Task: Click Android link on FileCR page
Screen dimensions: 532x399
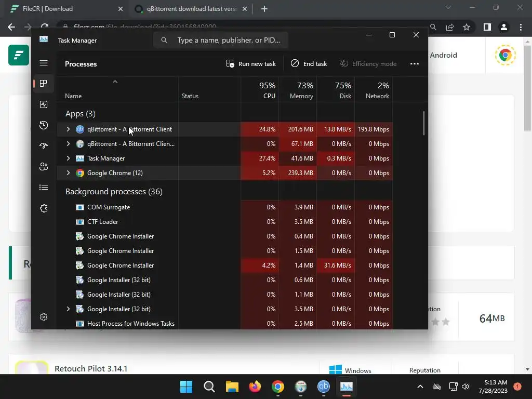Action: pos(444,55)
